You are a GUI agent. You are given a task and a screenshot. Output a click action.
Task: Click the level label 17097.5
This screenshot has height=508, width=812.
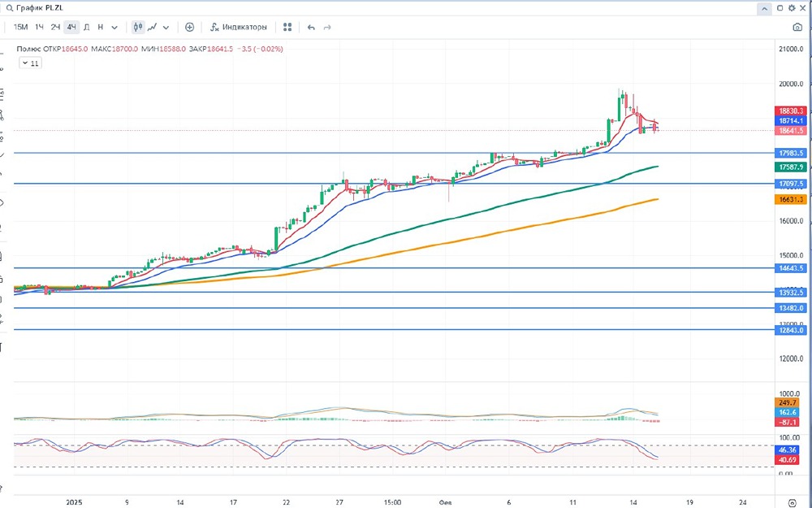[x=791, y=184]
